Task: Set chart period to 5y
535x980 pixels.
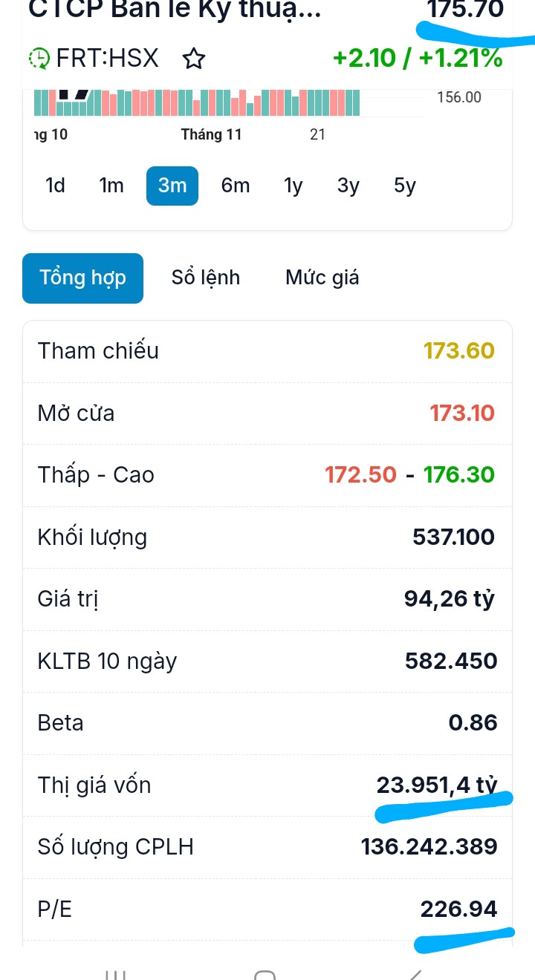Action: click(x=405, y=186)
